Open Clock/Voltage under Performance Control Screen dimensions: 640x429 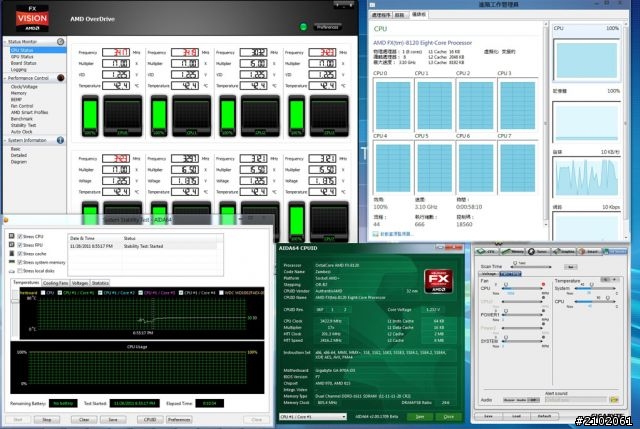tap(24, 87)
